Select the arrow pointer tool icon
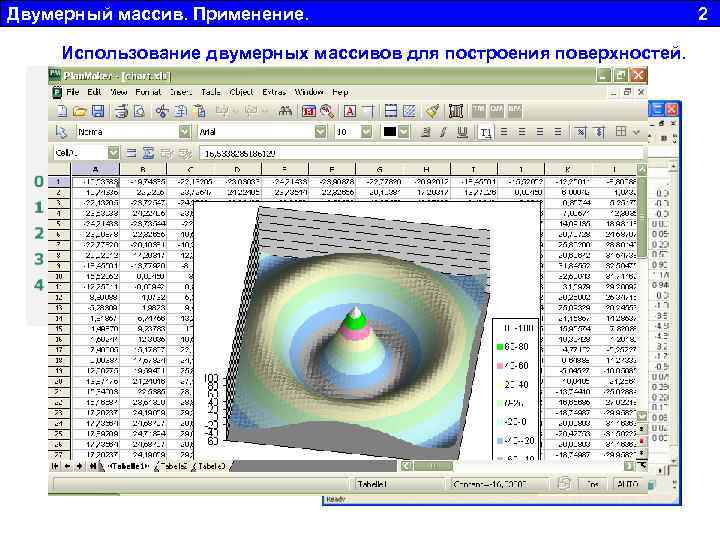 click(x=61, y=132)
